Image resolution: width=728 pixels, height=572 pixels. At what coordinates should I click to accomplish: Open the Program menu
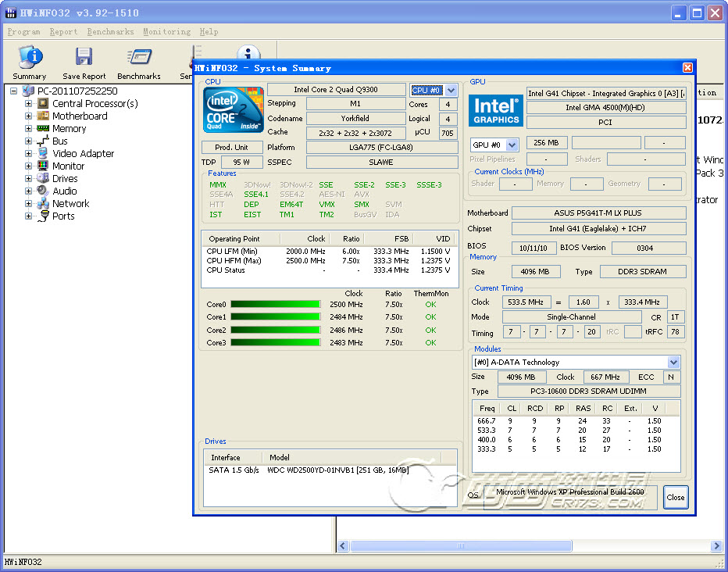[x=23, y=32]
